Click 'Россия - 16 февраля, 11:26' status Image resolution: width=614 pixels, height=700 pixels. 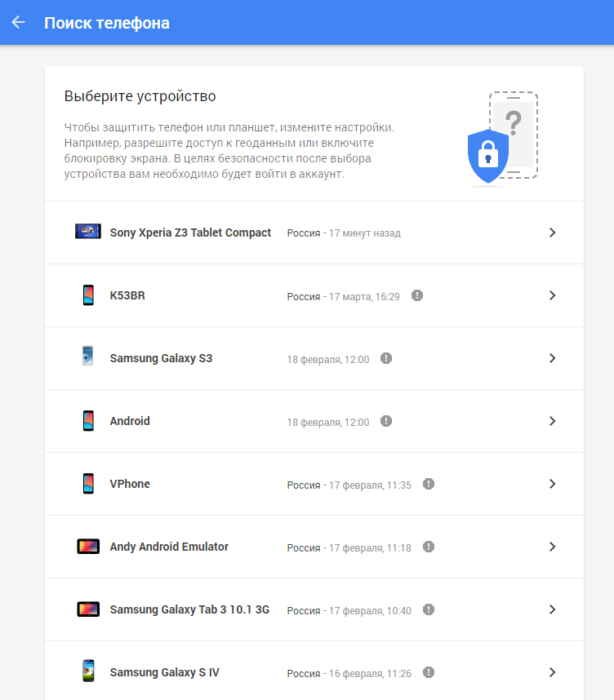349,674
